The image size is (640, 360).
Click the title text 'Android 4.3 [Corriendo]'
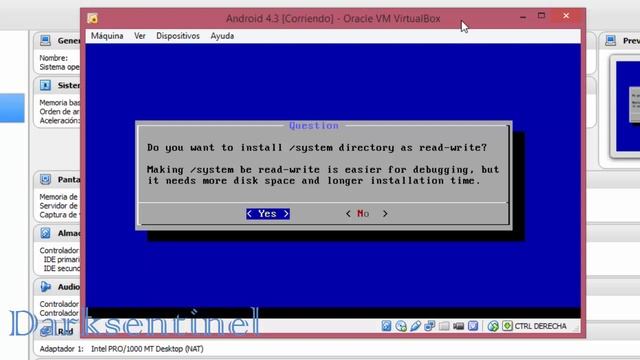280,19
